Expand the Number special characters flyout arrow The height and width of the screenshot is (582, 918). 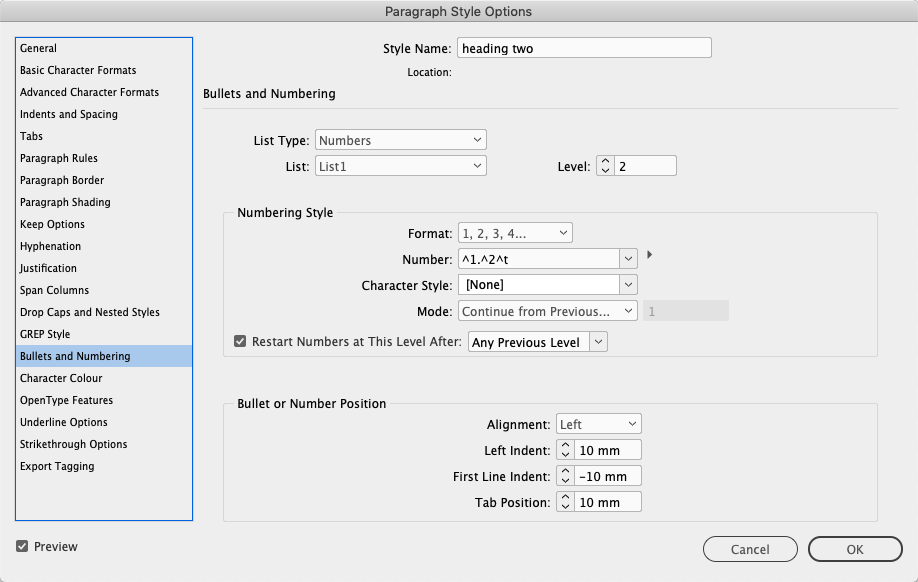tap(649, 254)
